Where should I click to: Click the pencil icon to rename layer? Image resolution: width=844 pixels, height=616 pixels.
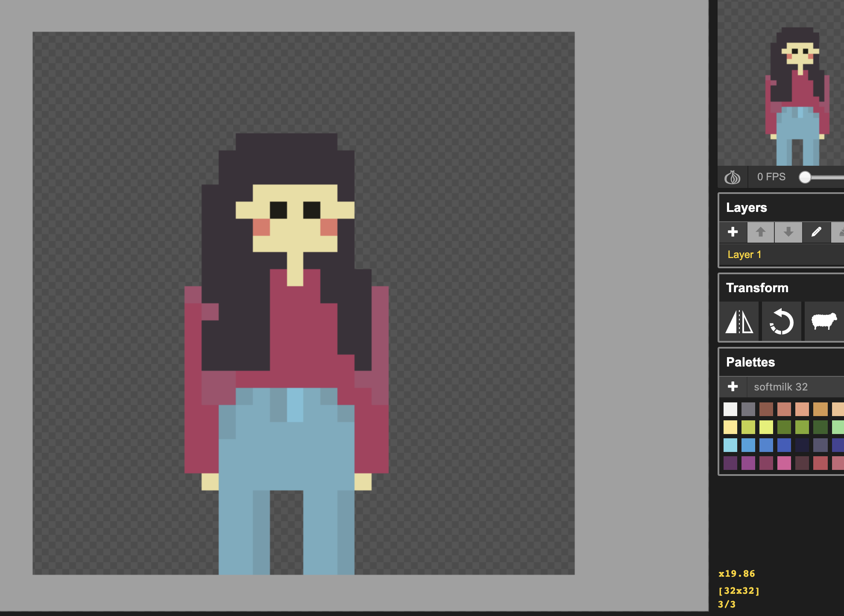click(x=816, y=232)
